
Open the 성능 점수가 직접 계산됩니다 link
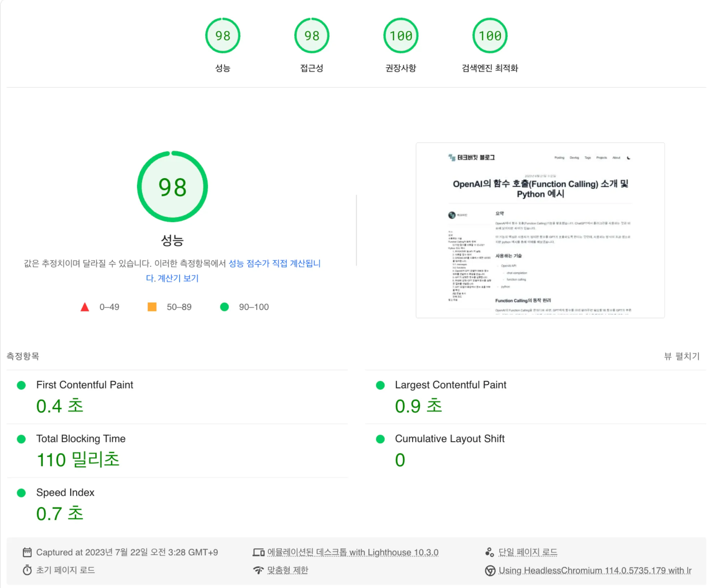275,263
